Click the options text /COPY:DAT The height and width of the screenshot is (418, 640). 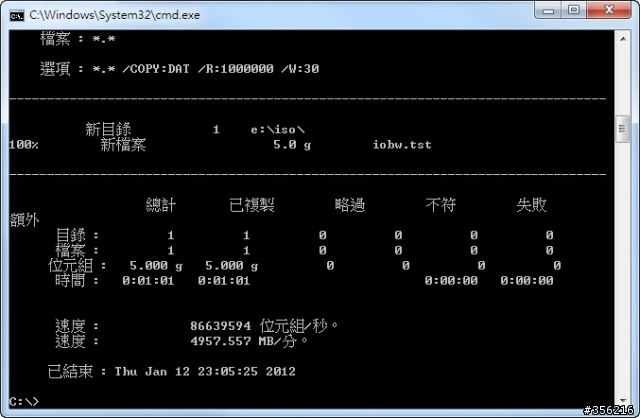click(x=156, y=69)
